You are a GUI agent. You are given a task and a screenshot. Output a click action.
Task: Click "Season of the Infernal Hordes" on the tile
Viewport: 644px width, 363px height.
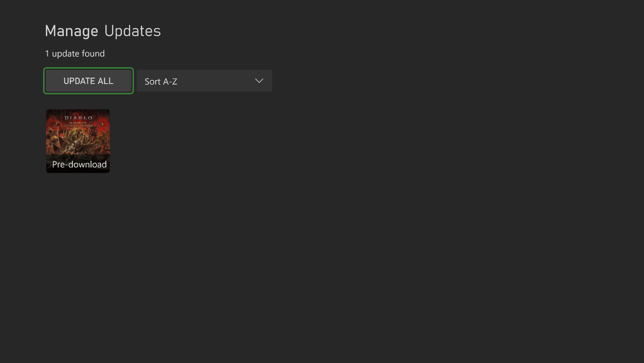tap(78, 124)
